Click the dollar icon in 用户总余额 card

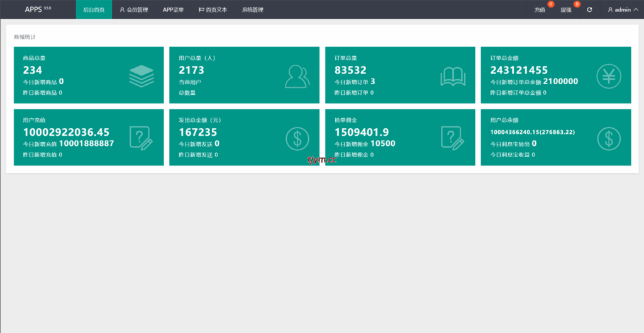(608, 138)
